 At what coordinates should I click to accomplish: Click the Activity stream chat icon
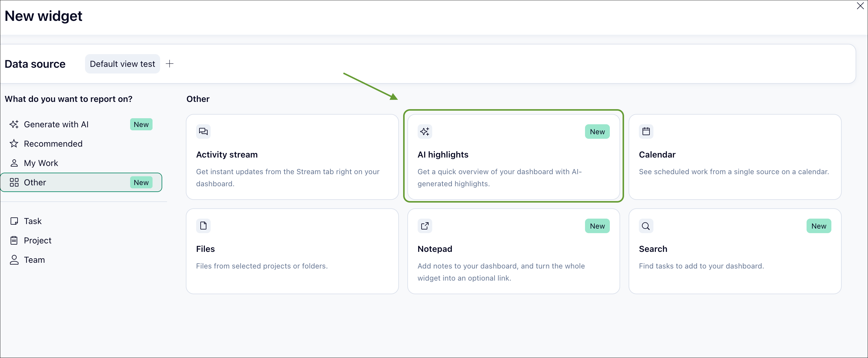[203, 131]
